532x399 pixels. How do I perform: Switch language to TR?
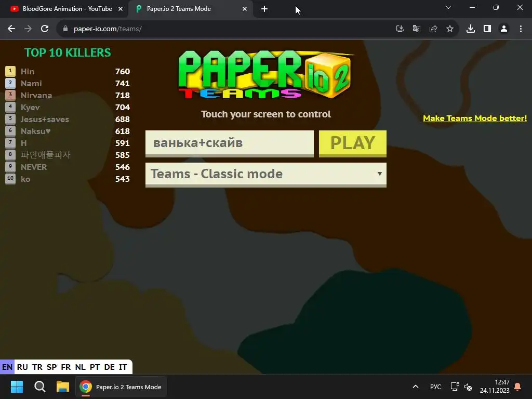pos(37,367)
